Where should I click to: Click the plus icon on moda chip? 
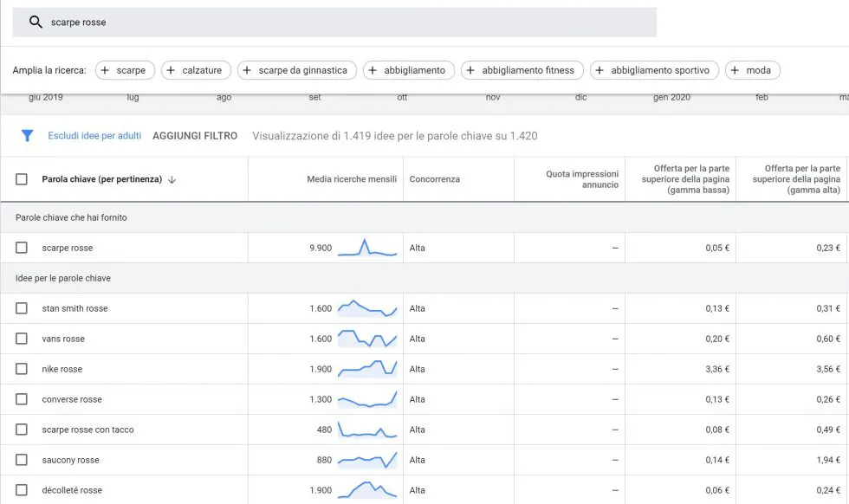click(735, 70)
